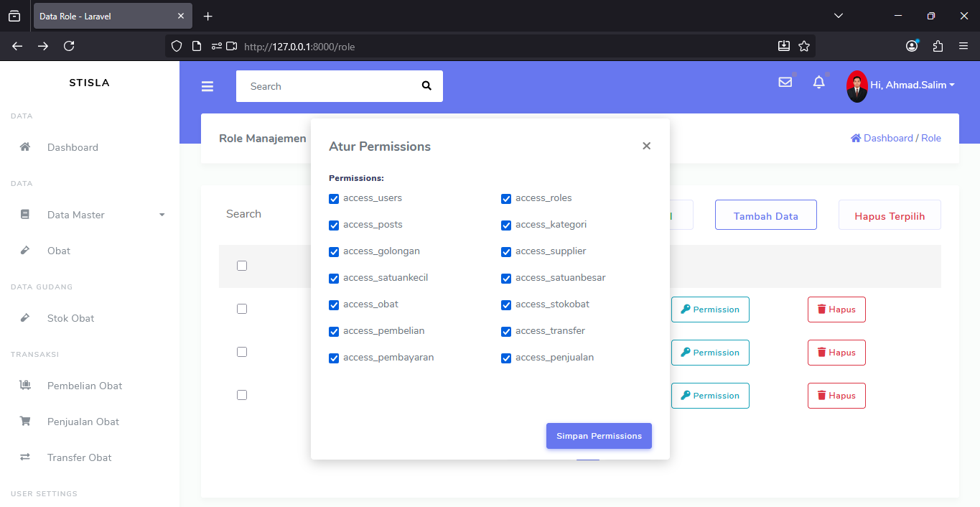
Task: Click the top Search input field
Action: click(330, 86)
